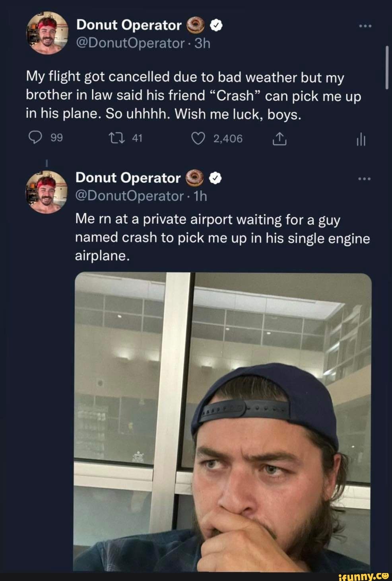The image size is (392, 581).
Task: Click the 2,406 likes count
Action: pyautogui.click(x=228, y=138)
